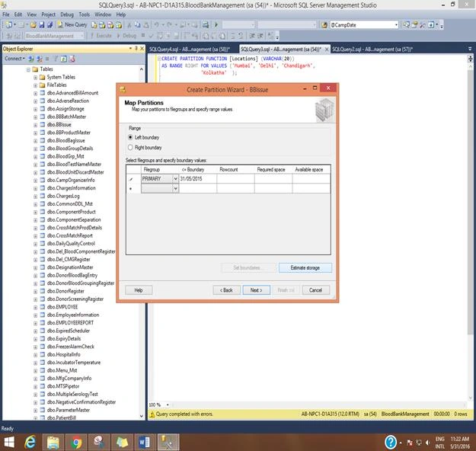Screen dimensions: 476x451
Task: Collapse the Tables folder node
Action: [28, 69]
